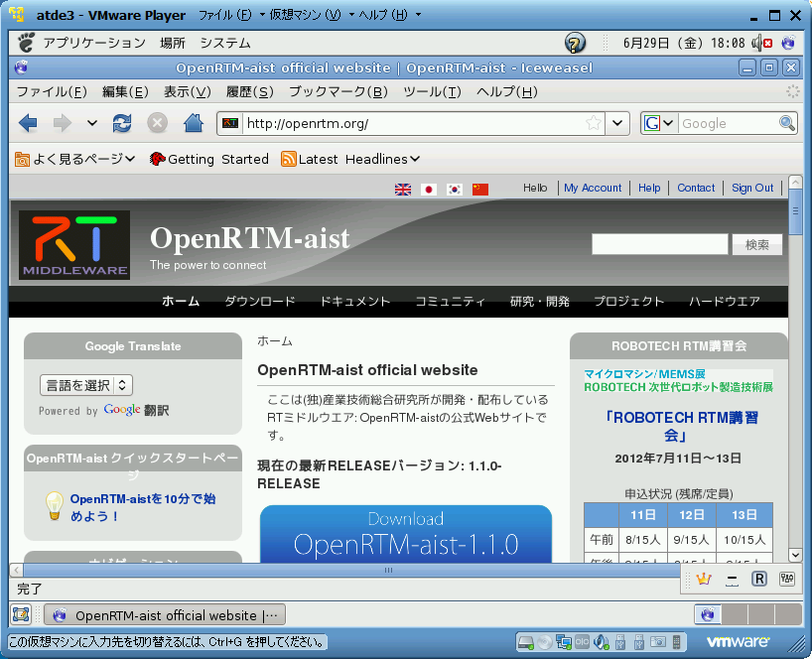Open the 編集(E) menu

pyautogui.click(x=125, y=92)
